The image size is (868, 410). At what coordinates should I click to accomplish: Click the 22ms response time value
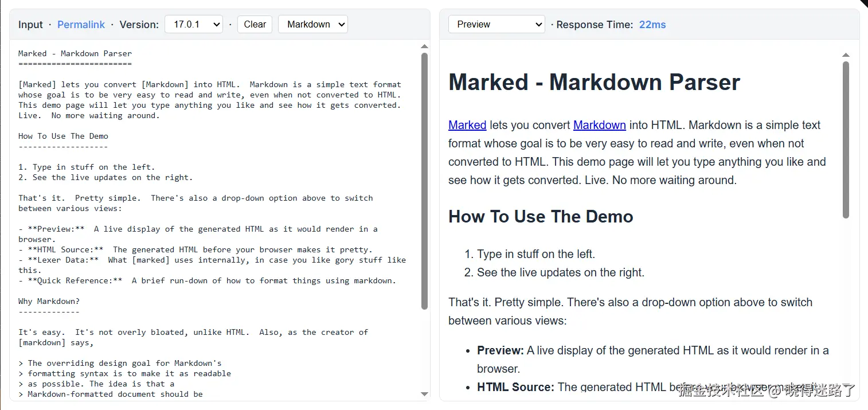pyautogui.click(x=652, y=25)
